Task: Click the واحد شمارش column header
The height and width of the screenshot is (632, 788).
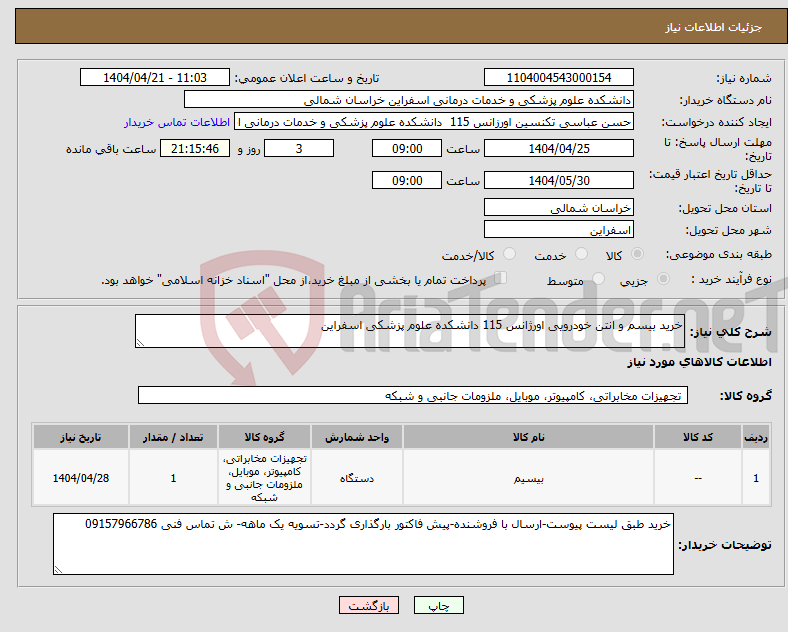Action: coord(357,437)
